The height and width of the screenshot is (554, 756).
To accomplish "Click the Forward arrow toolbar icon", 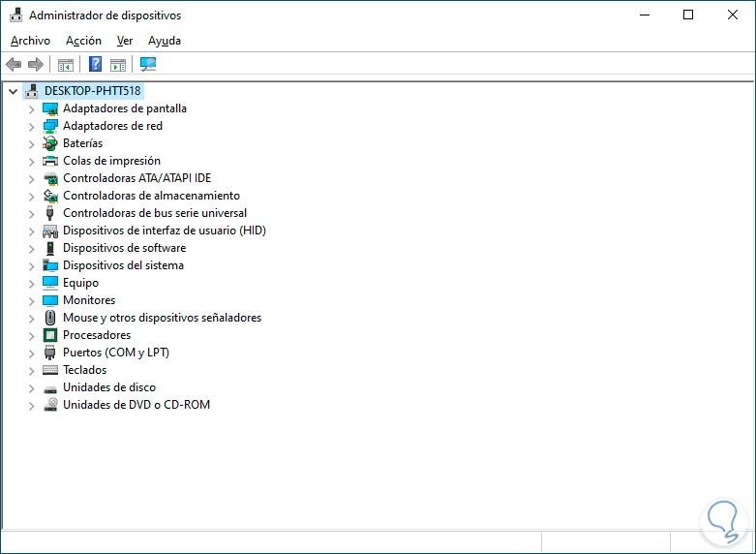I will point(36,64).
